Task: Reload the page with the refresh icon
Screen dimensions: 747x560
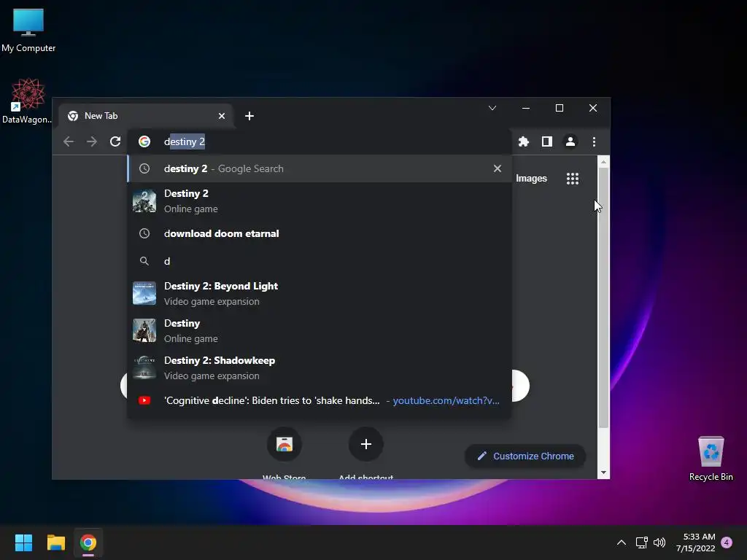Action: pyautogui.click(x=115, y=141)
